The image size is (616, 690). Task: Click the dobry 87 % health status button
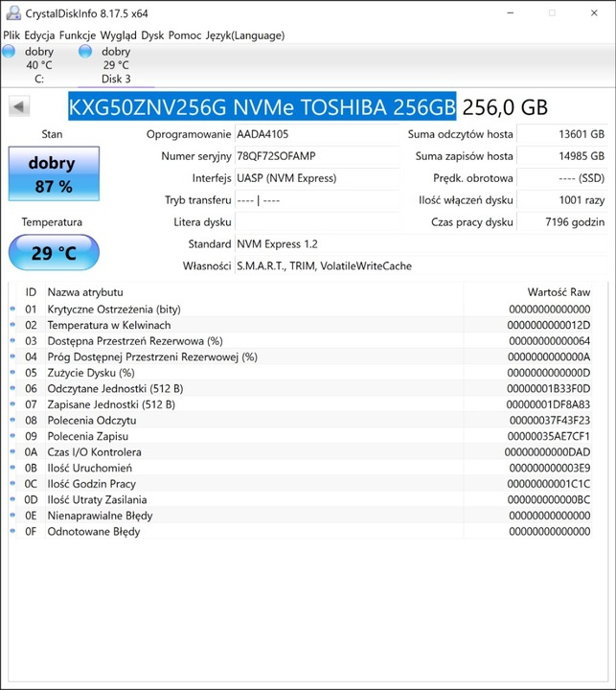click(x=54, y=173)
